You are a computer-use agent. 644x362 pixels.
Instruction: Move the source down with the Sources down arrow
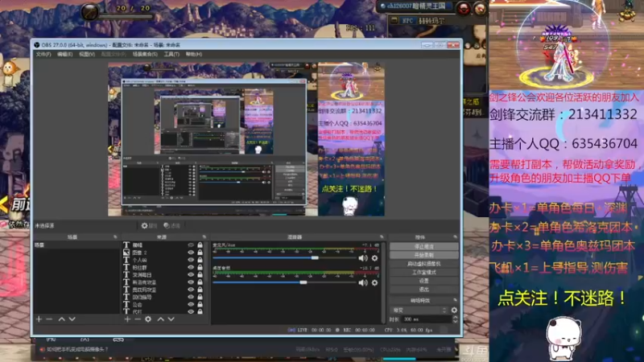[x=171, y=319]
